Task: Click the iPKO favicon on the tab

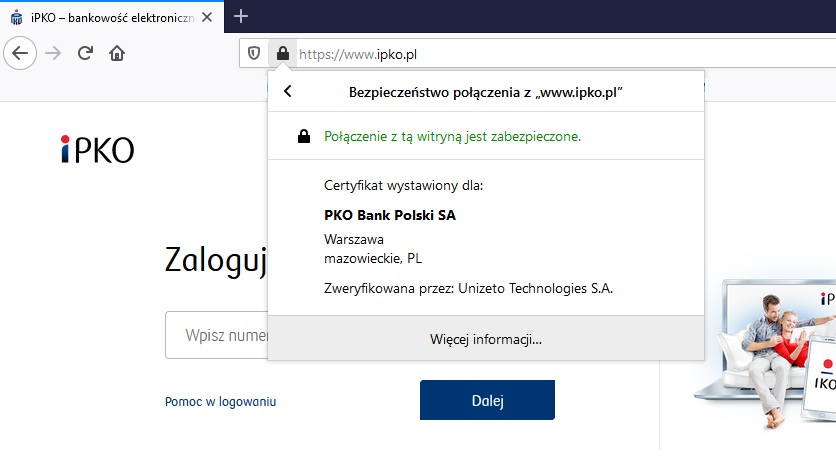Action: [x=17, y=18]
